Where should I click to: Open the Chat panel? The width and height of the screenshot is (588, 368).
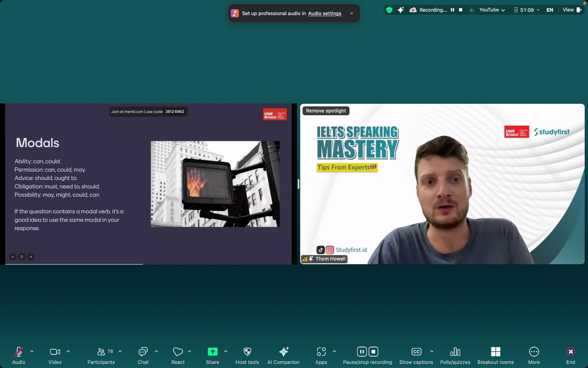point(143,355)
